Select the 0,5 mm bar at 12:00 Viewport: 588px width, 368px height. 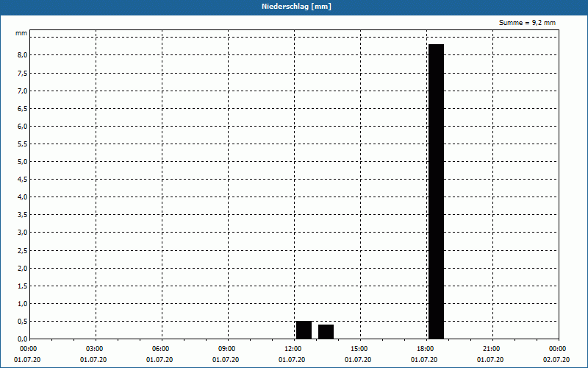tap(304, 330)
